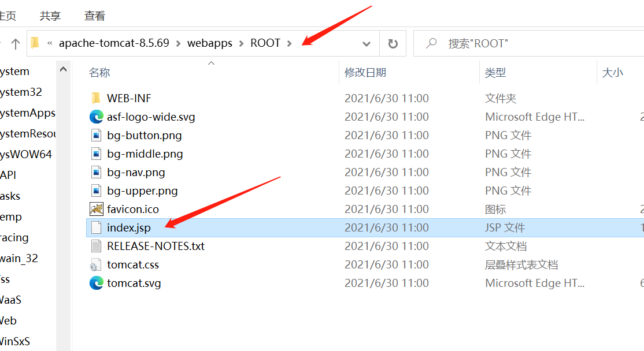Sort files by the 类型 column
This screenshot has width=644, height=351.
495,73
